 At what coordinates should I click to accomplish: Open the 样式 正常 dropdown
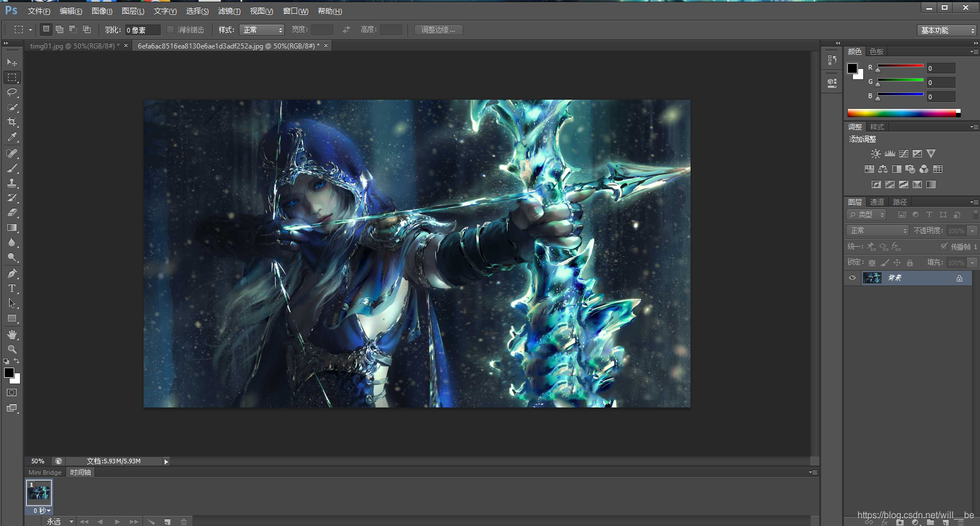(262, 30)
